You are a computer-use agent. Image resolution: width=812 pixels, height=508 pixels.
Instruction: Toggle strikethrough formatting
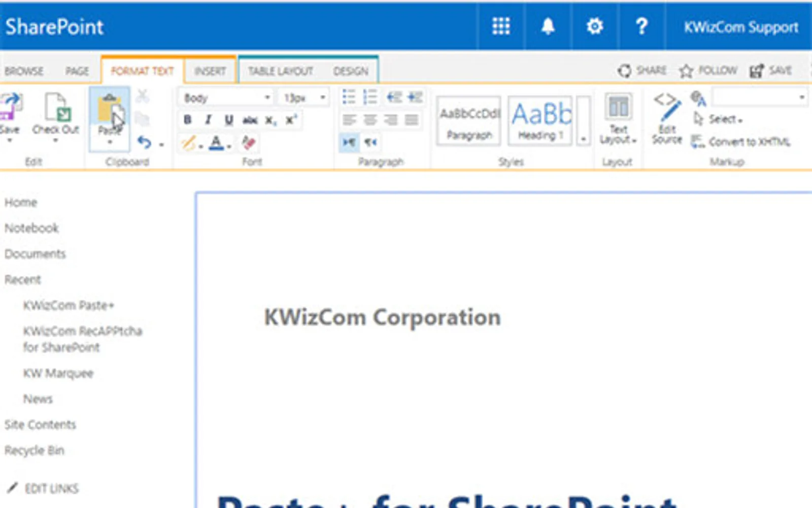[x=250, y=120]
